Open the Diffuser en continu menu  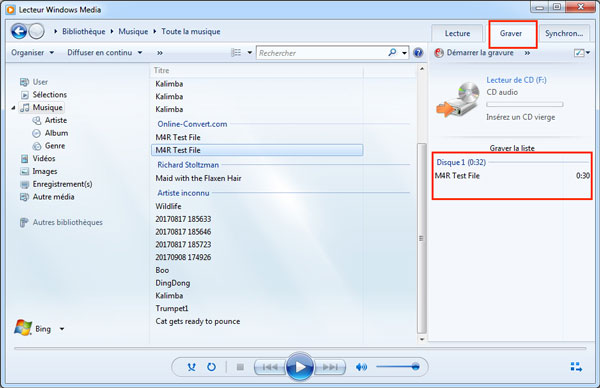pyautogui.click(x=105, y=52)
